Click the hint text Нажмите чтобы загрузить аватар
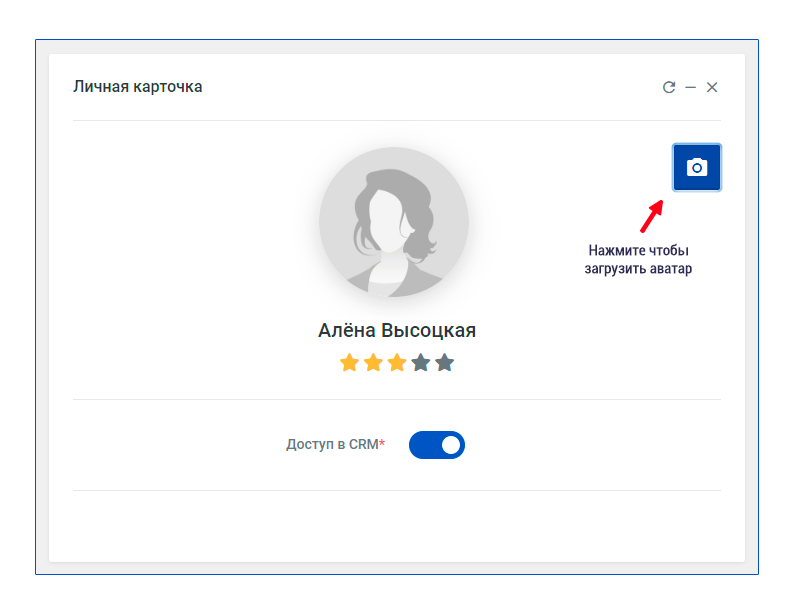Viewport: 796px width, 609px height. coord(638,259)
